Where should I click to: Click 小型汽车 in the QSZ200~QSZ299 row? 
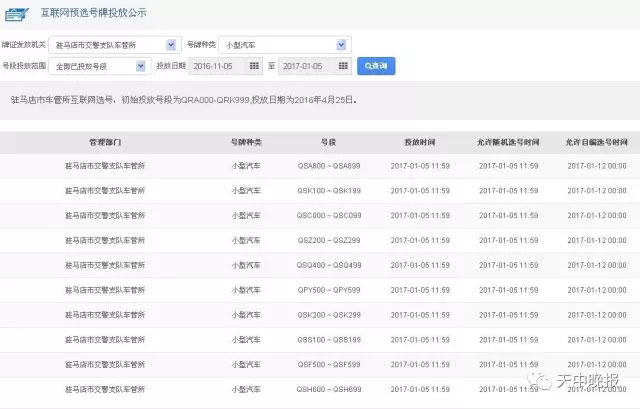click(x=246, y=240)
